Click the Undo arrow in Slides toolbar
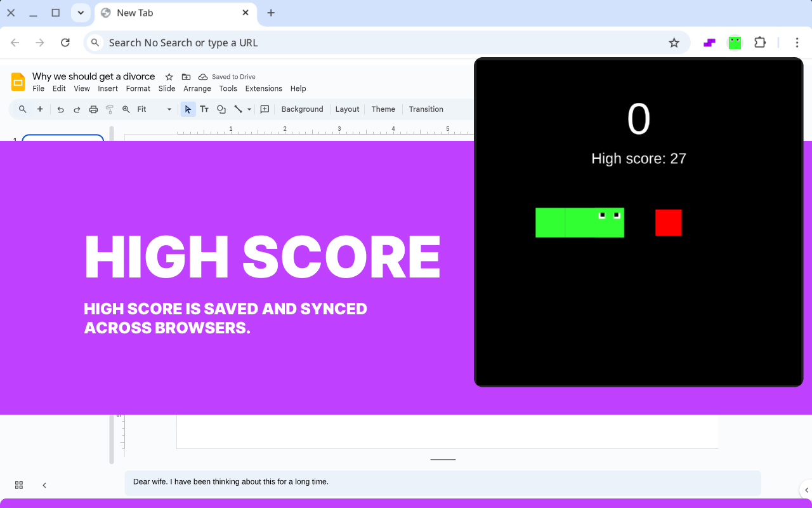Image resolution: width=812 pixels, height=508 pixels. click(60, 109)
